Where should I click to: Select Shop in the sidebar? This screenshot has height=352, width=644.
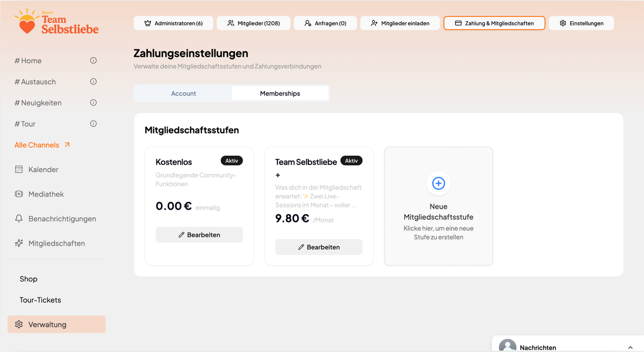pyautogui.click(x=28, y=279)
